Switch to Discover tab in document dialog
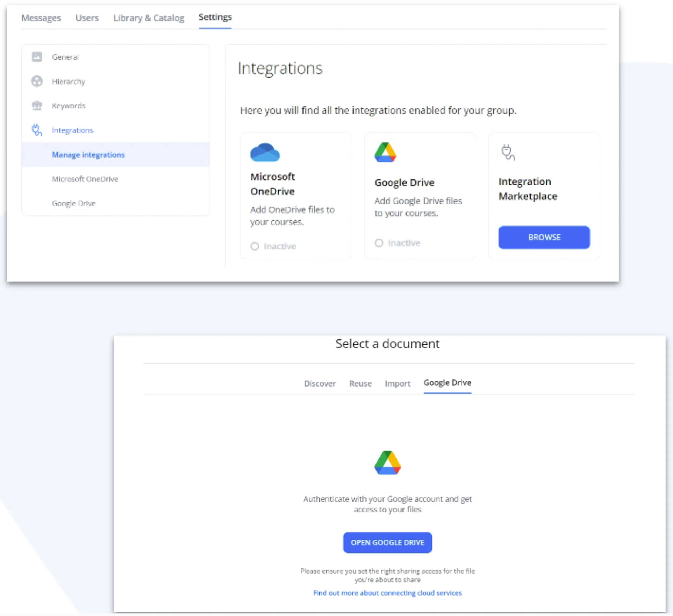Image resolution: width=673 pixels, height=616 pixels. pyautogui.click(x=320, y=383)
